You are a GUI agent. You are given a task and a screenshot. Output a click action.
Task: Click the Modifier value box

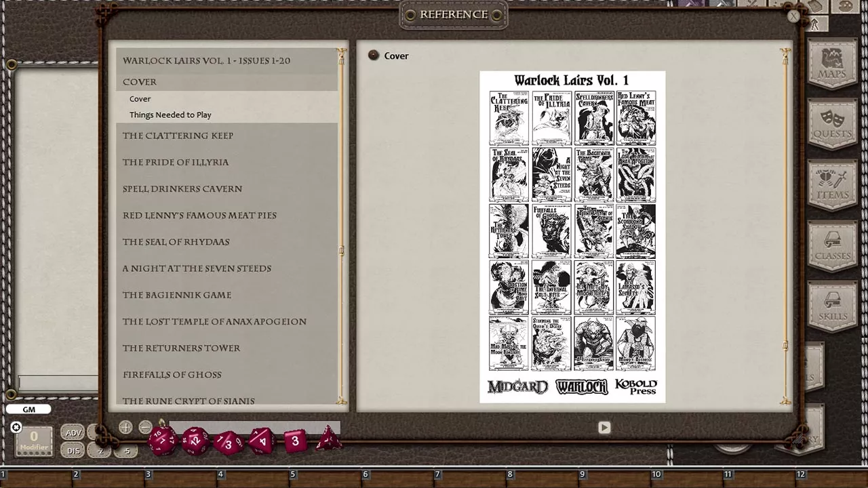[34, 441]
